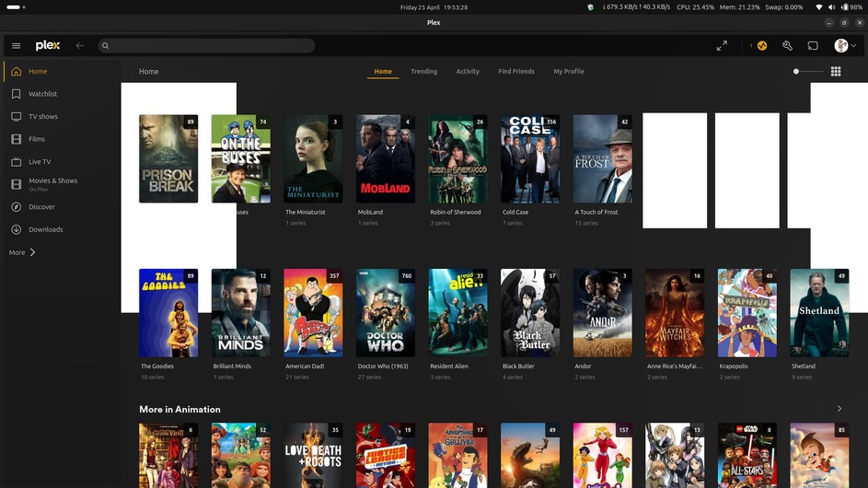Image resolution: width=868 pixels, height=488 pixels.
Task: Open the system volume indicator
Action: [x=831, y=7]
